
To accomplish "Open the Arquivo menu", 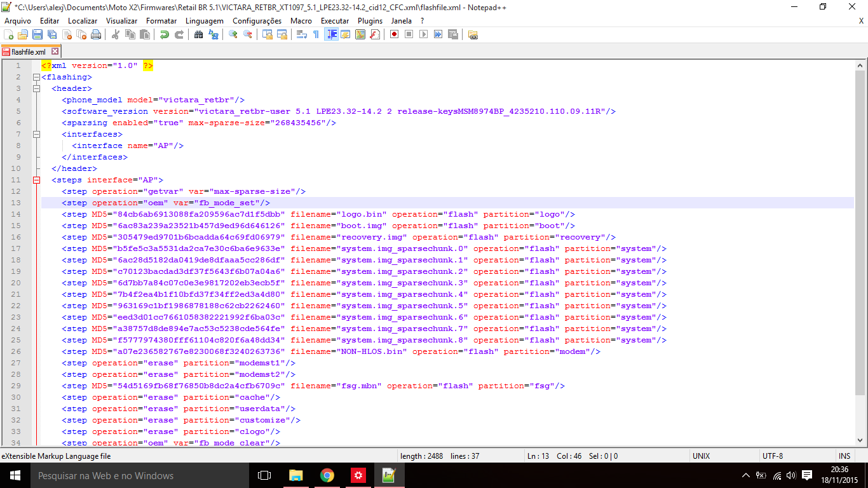I will (x=18, y=21).
